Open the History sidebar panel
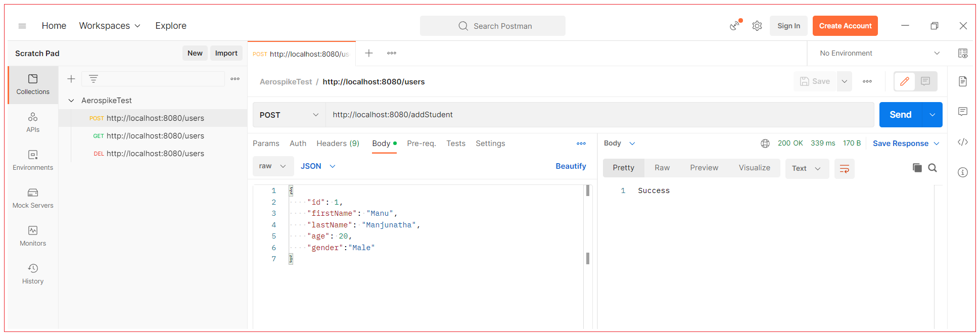The height and width of the screenshot is (335, 980). (x=33, y=274)
